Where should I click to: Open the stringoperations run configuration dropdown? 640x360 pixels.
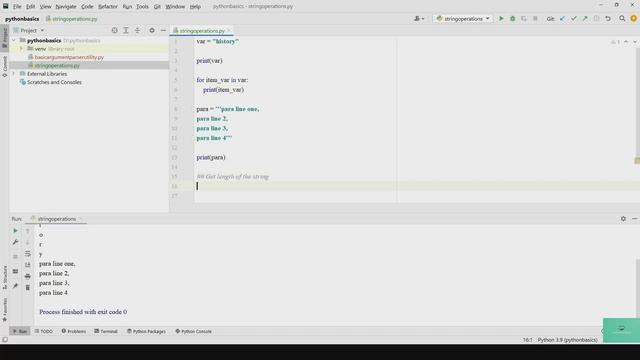pyautogui.click(x=462, y=19)
